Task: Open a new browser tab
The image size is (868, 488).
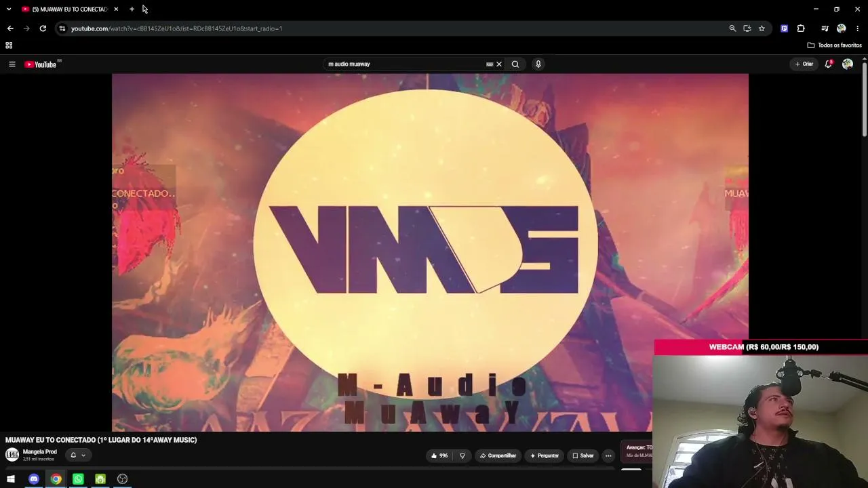Action: (x=132, y=9)
